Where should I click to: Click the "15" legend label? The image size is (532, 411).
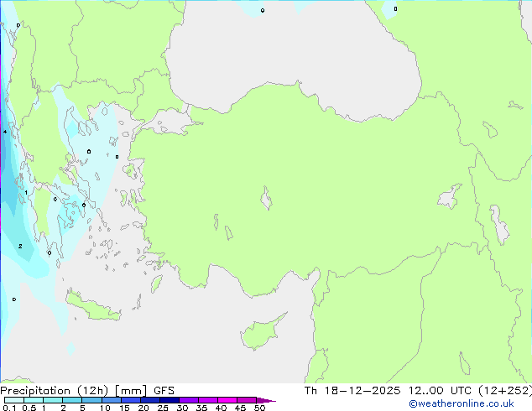pos(124,408)
